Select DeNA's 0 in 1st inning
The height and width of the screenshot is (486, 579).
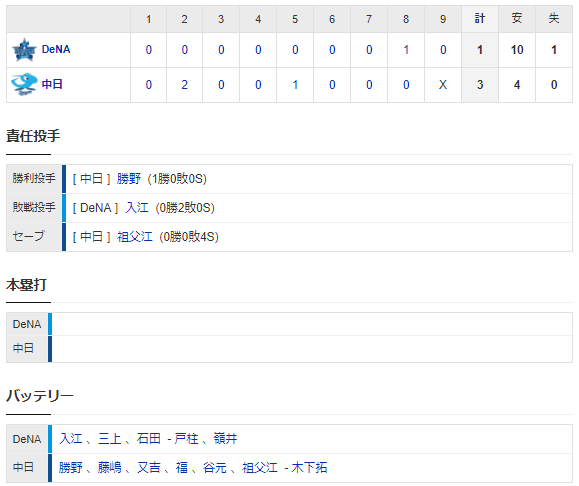point(148,50)
